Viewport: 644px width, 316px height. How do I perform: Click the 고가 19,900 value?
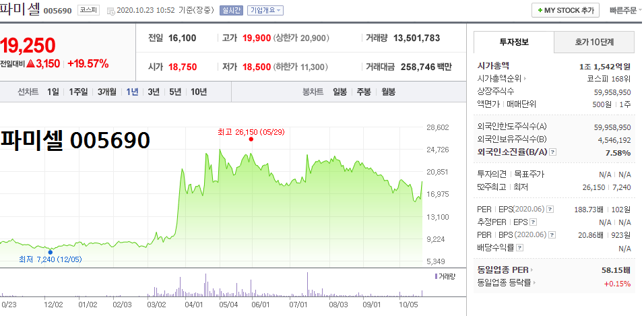(x=257, y=38)
